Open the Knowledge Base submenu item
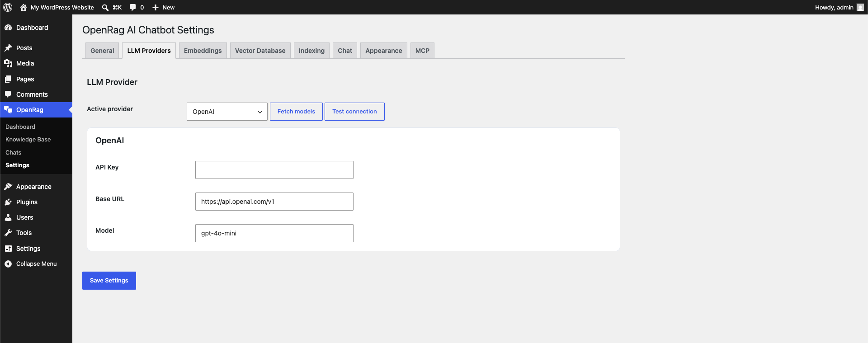 tap(28, 140)
